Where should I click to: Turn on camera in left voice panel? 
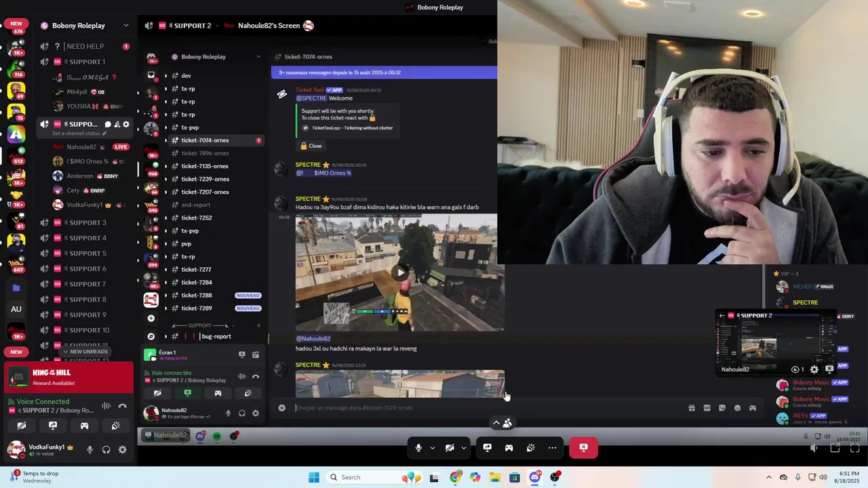click(x=22, y=426)
